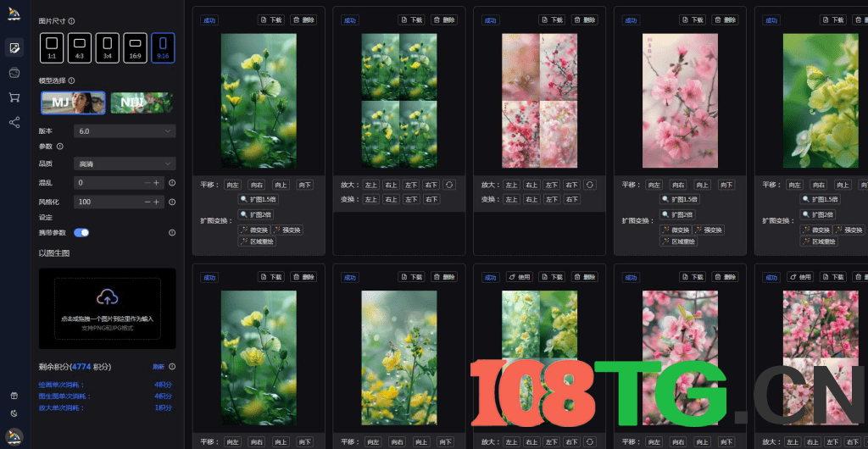
Task: Open the gallery icon in left sidebar
Action: (14, 73)
